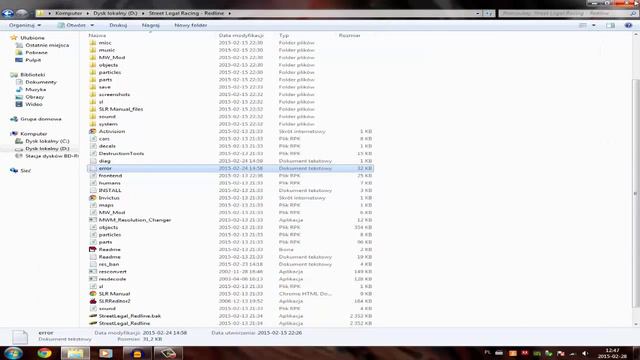Viewport: 640px width, 360px height.
Task: Select Komputer in the address breadcrumb
Action: click(69, 13)
